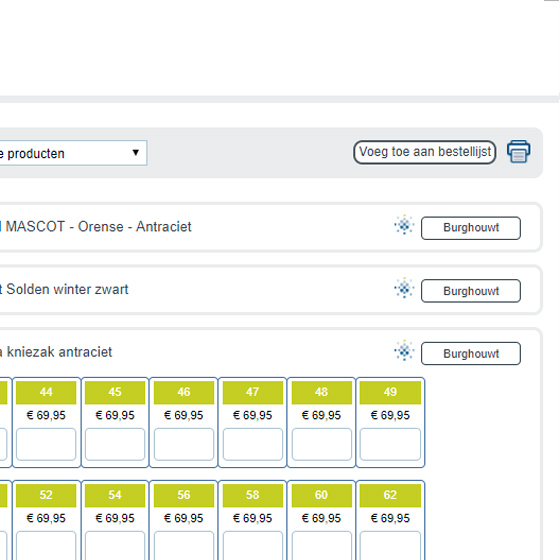Screen dimensions: 560x560
Task: Select size 45 header
Action: coord(115,392)
